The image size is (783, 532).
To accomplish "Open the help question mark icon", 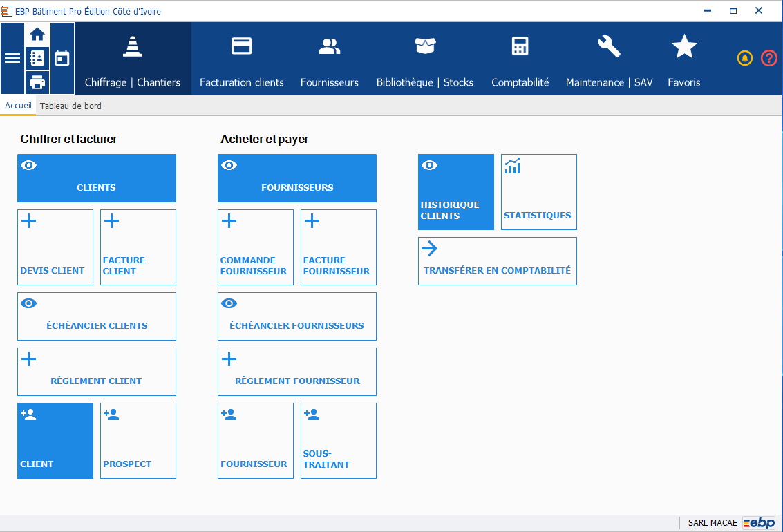I will click(x=769, y=59).
